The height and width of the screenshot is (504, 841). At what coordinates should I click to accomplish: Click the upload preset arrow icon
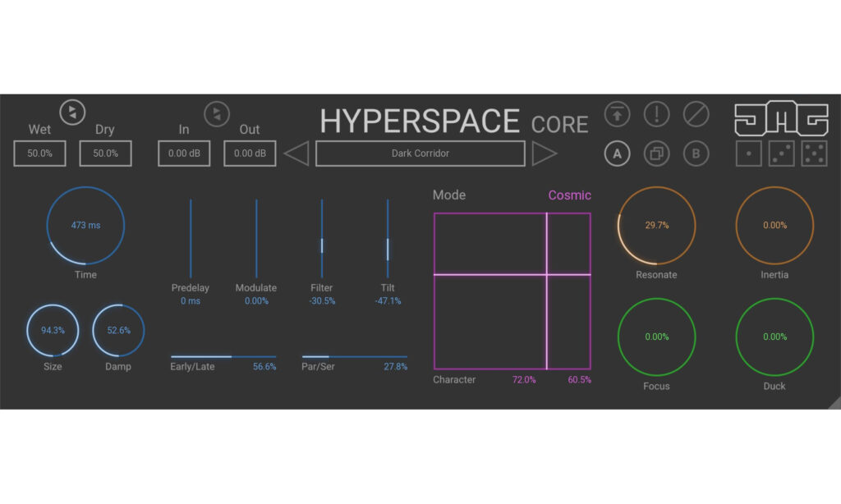click(618, 114)
